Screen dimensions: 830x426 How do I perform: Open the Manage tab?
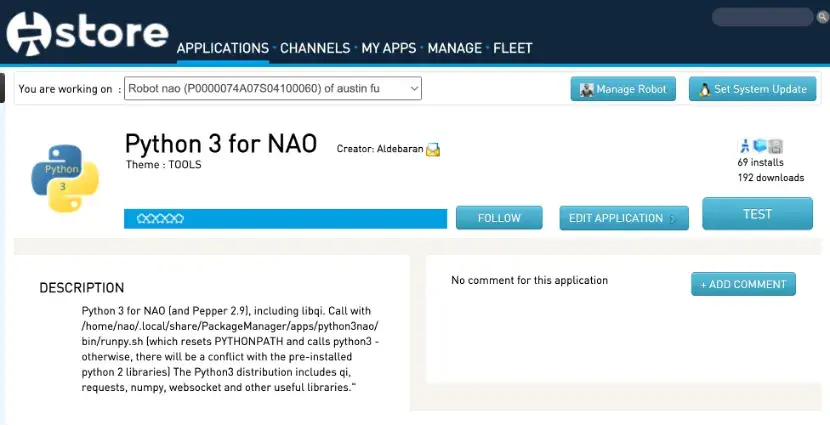tap(455, 48)
